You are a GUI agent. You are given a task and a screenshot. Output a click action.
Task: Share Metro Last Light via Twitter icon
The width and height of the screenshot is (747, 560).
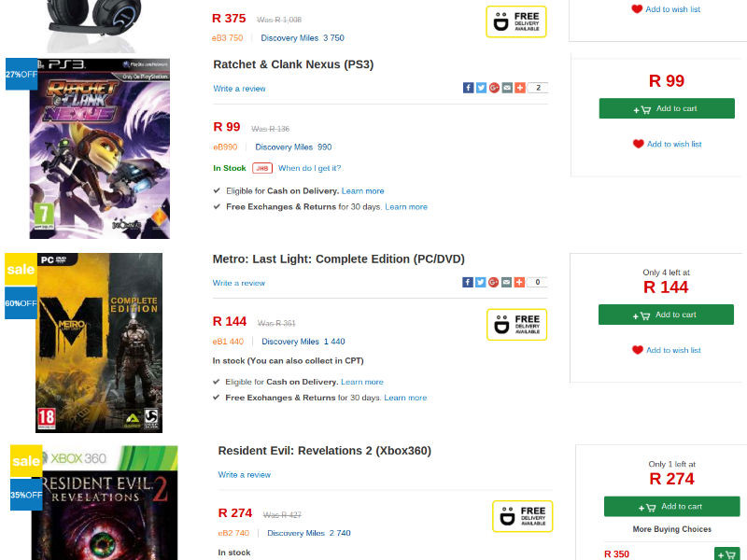tap(481, 282)
